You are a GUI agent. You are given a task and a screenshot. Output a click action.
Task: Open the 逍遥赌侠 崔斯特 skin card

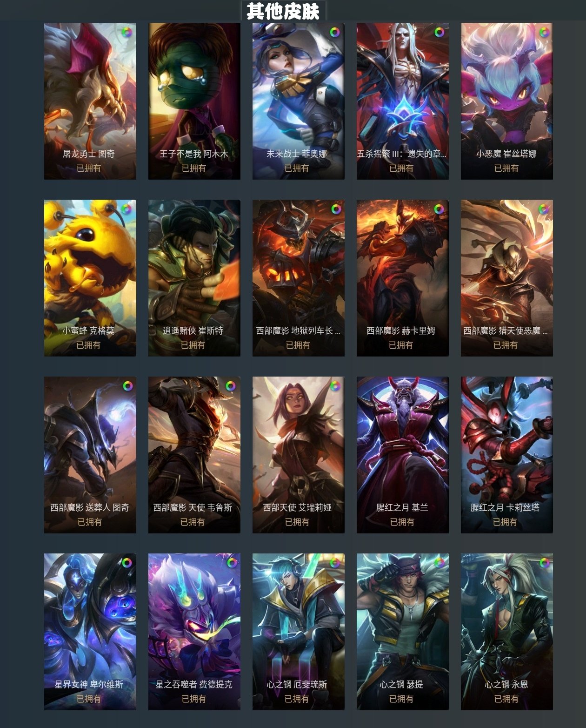pyautogui.click(x=194, y=278)
